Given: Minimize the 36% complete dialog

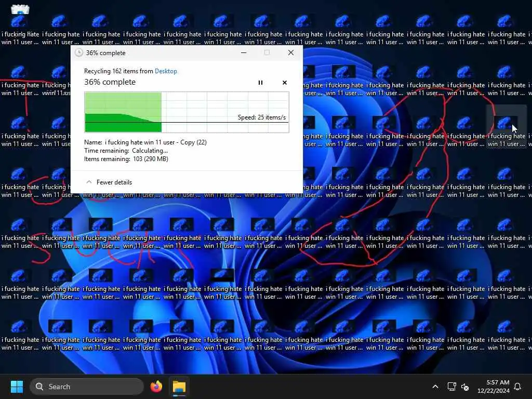Looking at the screenshot, I should [244, 52].
